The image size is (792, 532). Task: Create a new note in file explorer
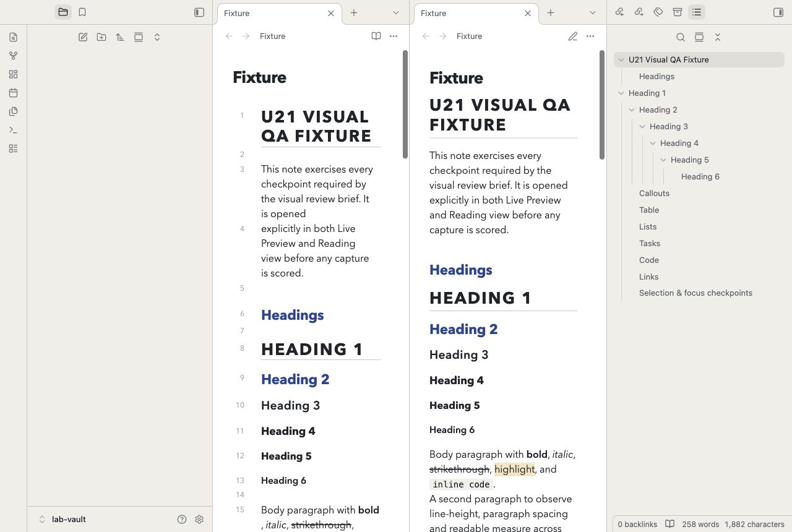point(83,37)
